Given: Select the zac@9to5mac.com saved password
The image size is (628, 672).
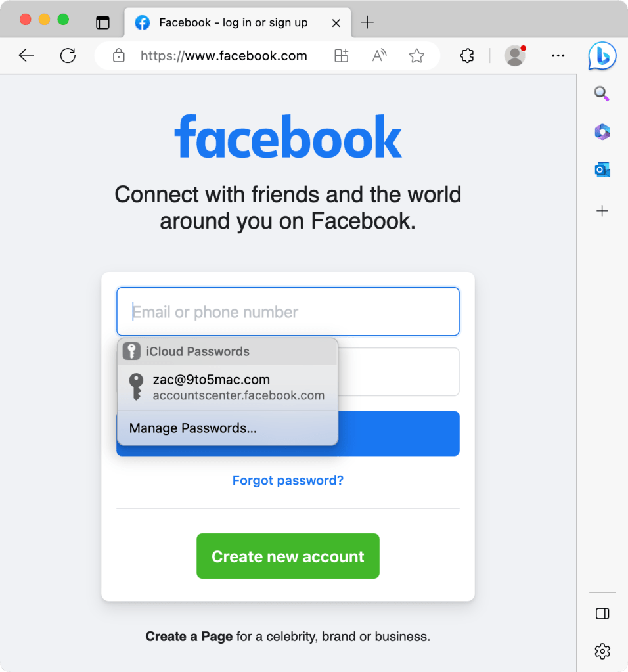Looking at the screenshot, I should 228,388.
